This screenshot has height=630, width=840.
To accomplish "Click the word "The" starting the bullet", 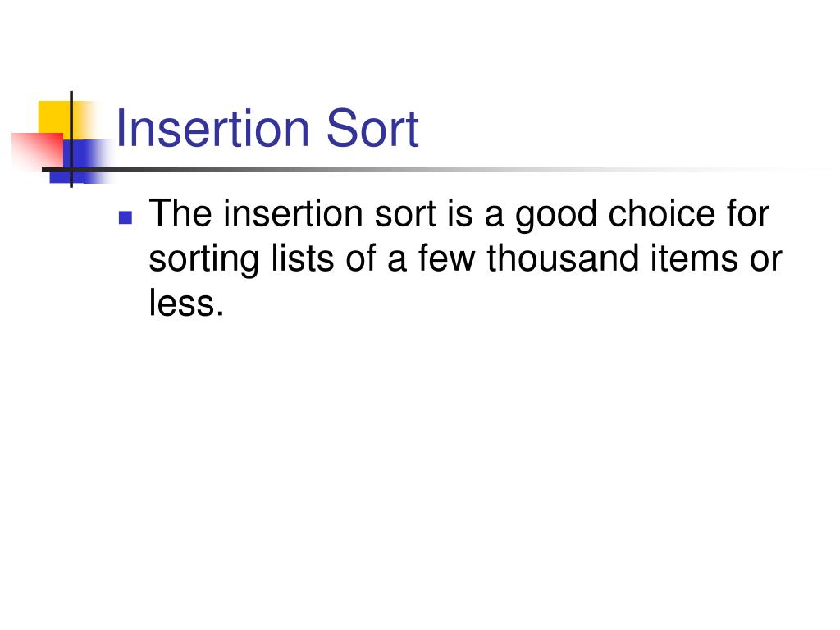I will coord(180,214).
